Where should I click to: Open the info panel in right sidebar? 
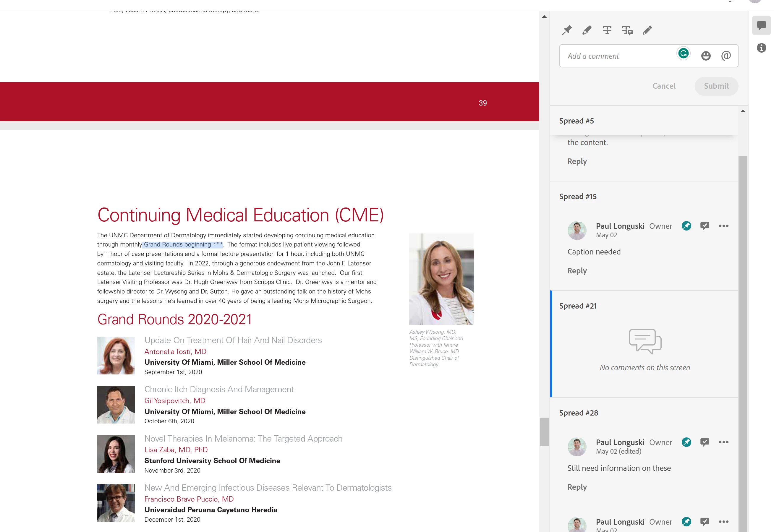point(761,48)
